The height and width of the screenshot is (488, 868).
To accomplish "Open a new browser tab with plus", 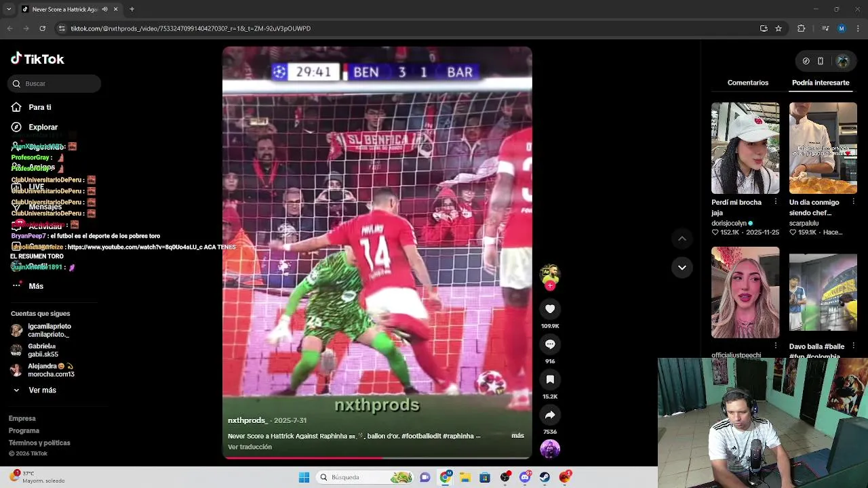I will coord(132,9).
